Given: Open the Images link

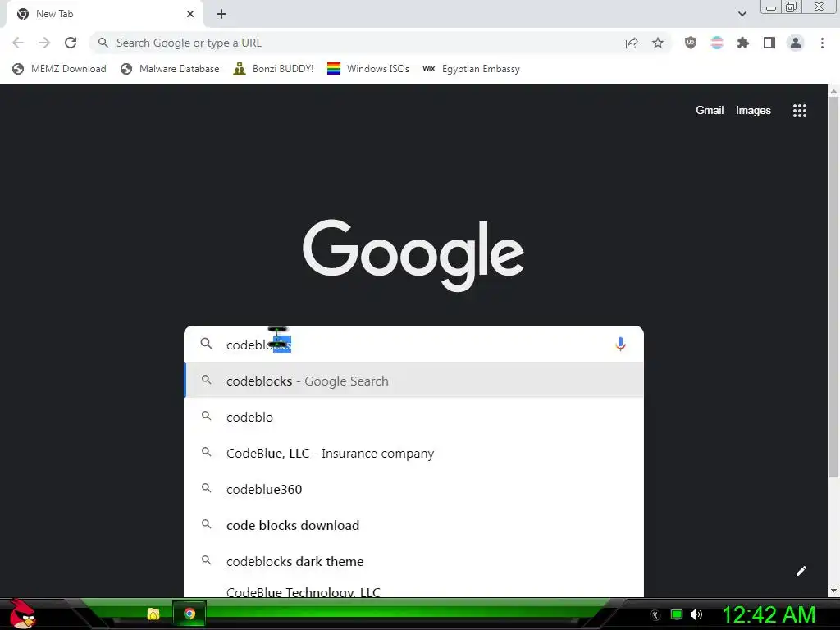Looking at the screenshot, I should [x=753, y=111].
